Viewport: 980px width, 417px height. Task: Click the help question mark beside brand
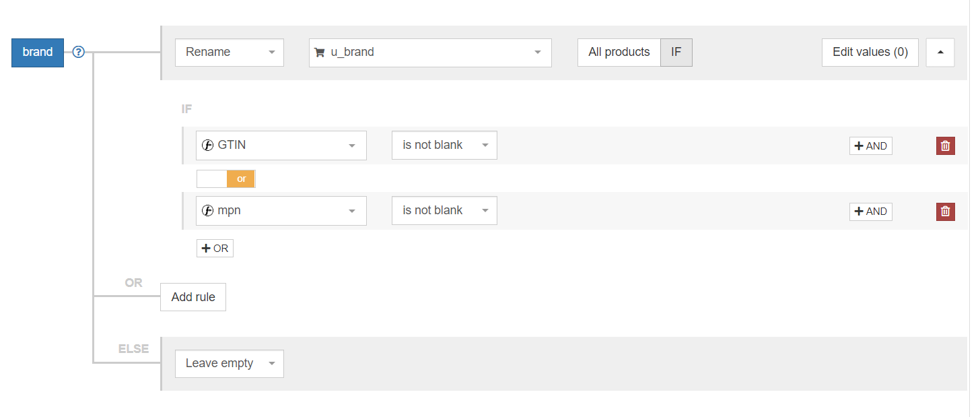(79, 51)
